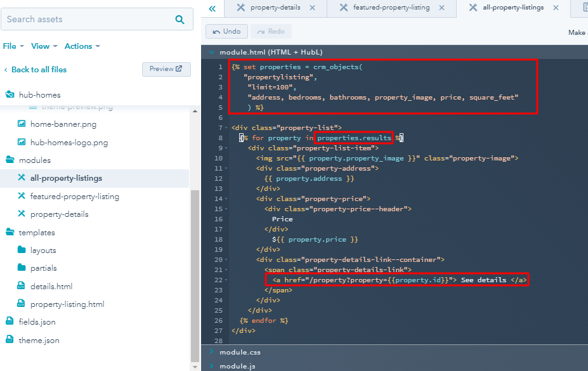The image size is (588, 371).
Task: Open the Actions dropdown menu
Action: (x=82, y=46)
